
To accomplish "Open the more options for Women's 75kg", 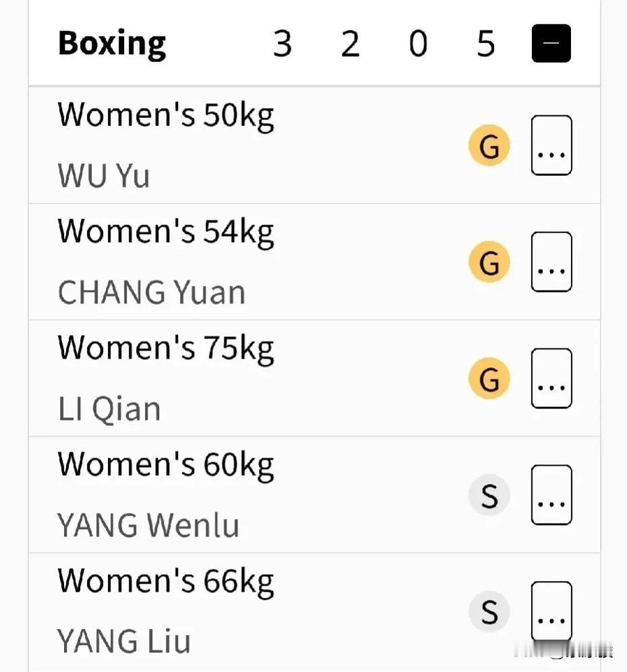I will coord(551,378).
